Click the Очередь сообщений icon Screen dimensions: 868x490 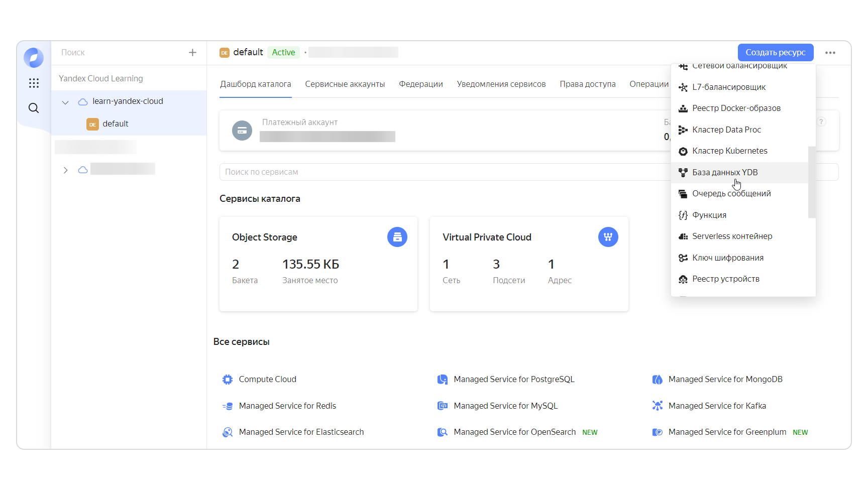point(683,194)
